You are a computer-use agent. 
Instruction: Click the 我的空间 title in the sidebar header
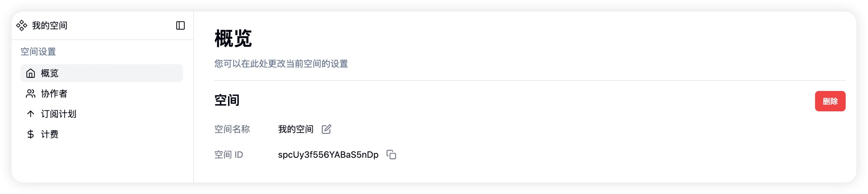(50, 25)
